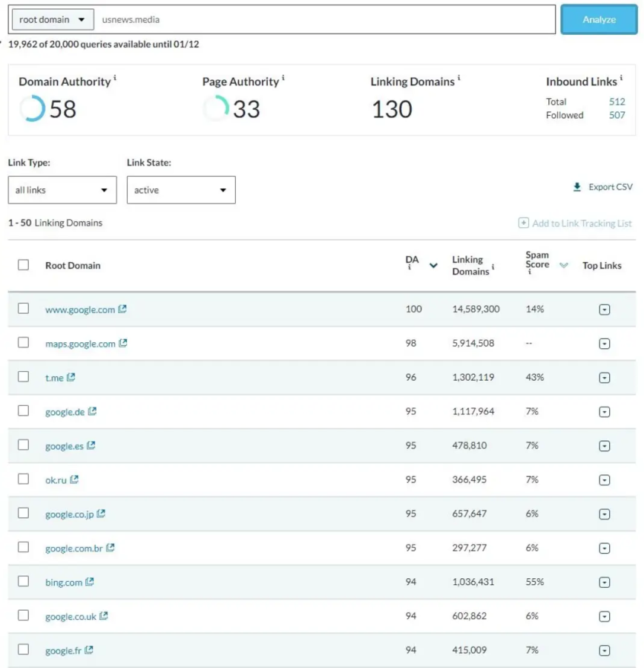Check the box for google.fr row
This screenshot has height=668, width=644.
[x=24, y=649]
